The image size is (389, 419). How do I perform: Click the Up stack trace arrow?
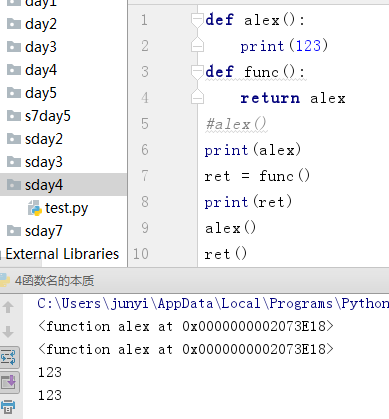click(8, 307)
